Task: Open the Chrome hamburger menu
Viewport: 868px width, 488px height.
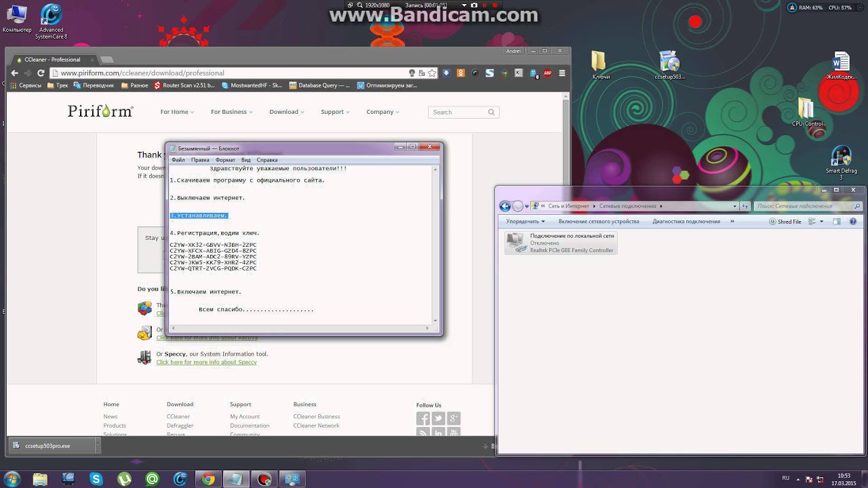Action: click(561, 73)
